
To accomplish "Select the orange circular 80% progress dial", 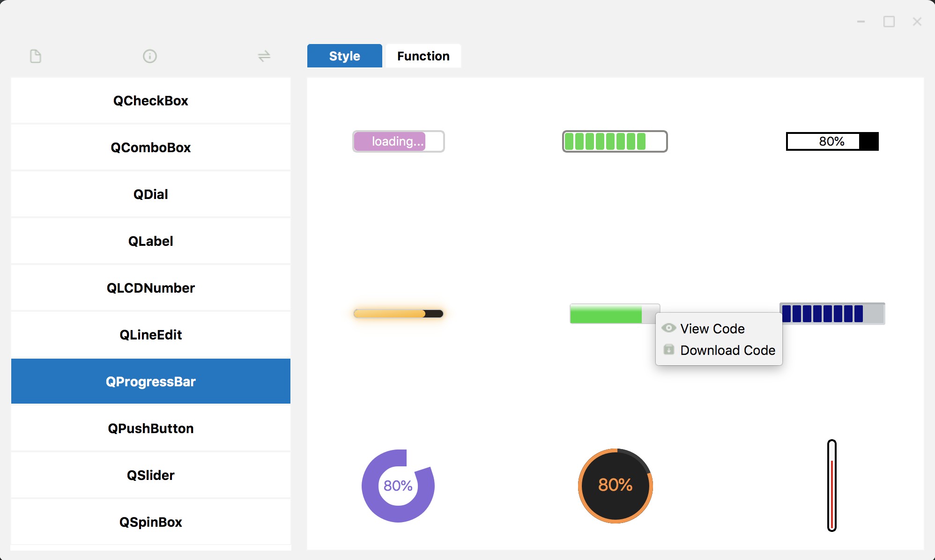I will pos(615,486).
